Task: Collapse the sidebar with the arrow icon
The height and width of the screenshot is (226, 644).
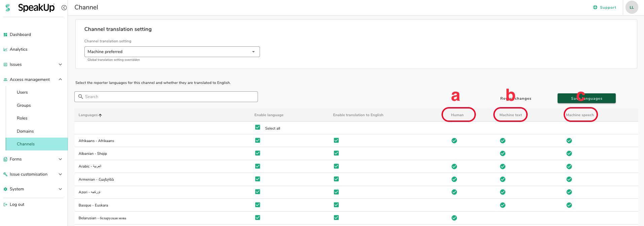Action: click(64, 7)
